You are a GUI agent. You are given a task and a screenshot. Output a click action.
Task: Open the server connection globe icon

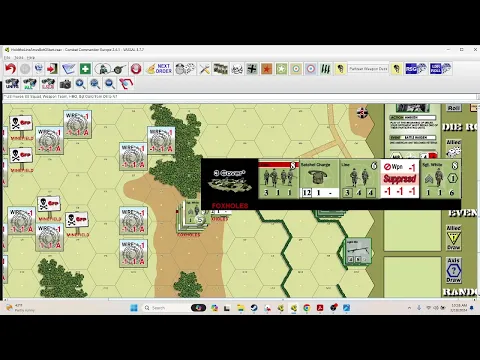click(39, 69)
